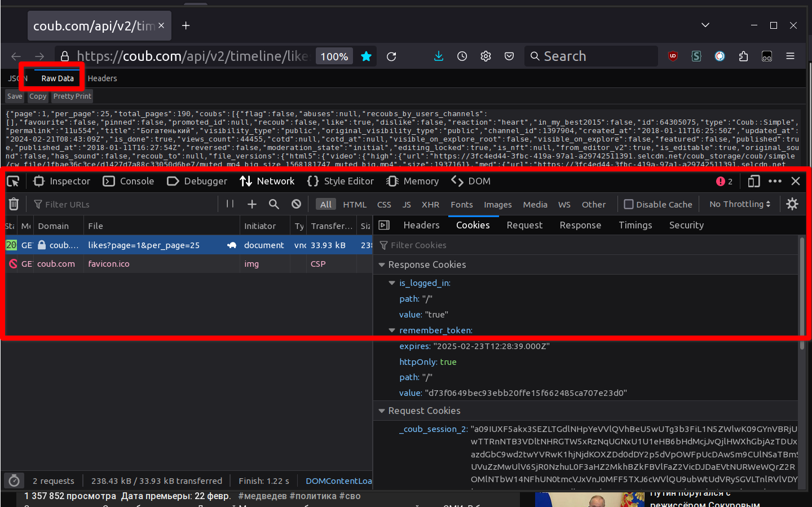Collapse the request details sidebar toggle
812x507 pixels.
pyautogui.click(x=384, y=225)
